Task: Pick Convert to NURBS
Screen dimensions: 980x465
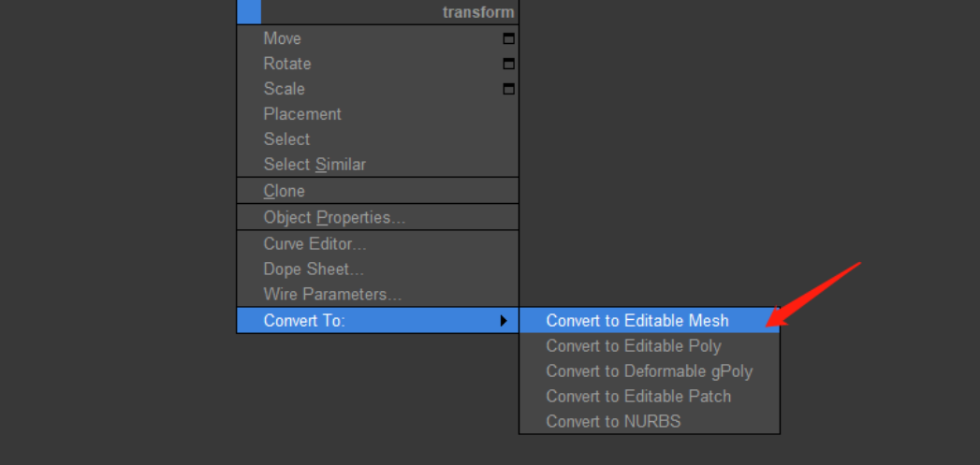Action: pyautogui.click(x=613, y=422)
